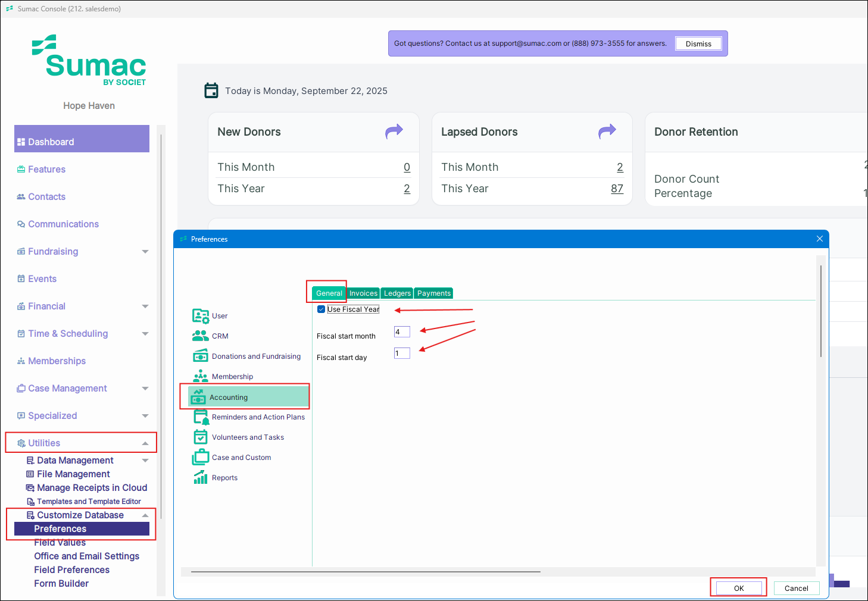This screenshot has height=601, width=868.
Task: Open the Membership preferences icon
Action: [x=201, y=377]
